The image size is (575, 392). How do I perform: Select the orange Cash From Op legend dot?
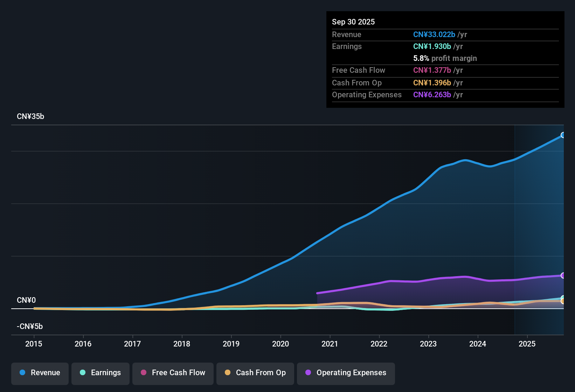(228, 373)
